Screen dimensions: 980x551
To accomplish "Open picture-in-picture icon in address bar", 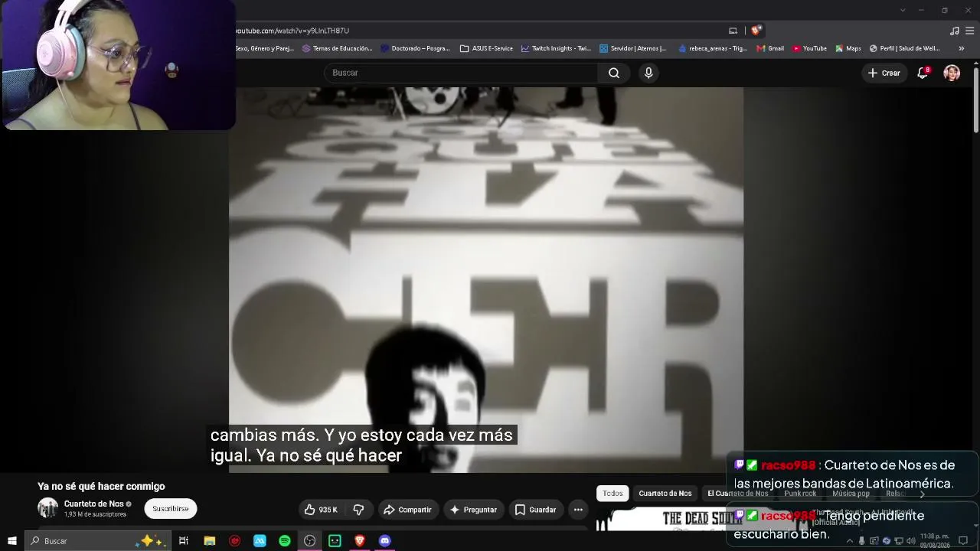I will click(x=733, y=31).
